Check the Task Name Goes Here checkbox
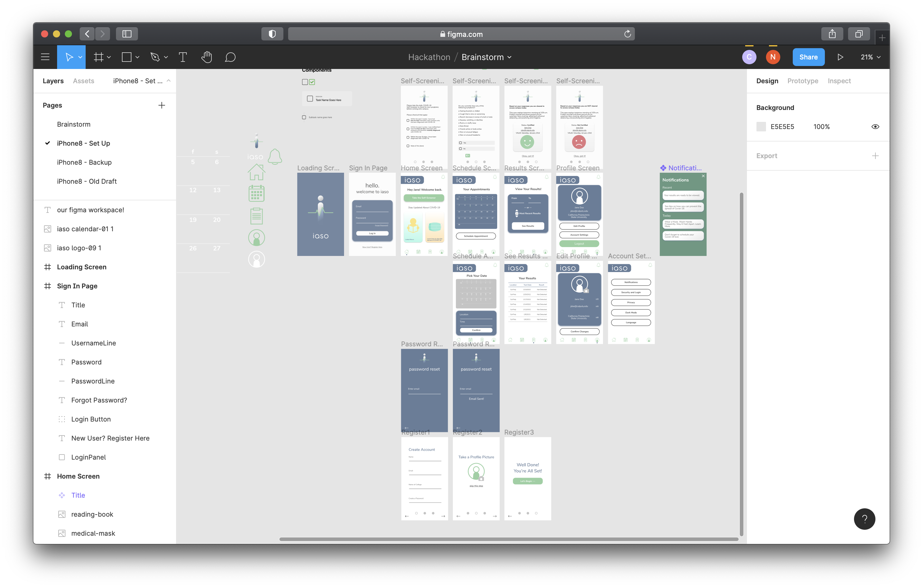This screenshot has height=588, width=923. coord(310,99)
